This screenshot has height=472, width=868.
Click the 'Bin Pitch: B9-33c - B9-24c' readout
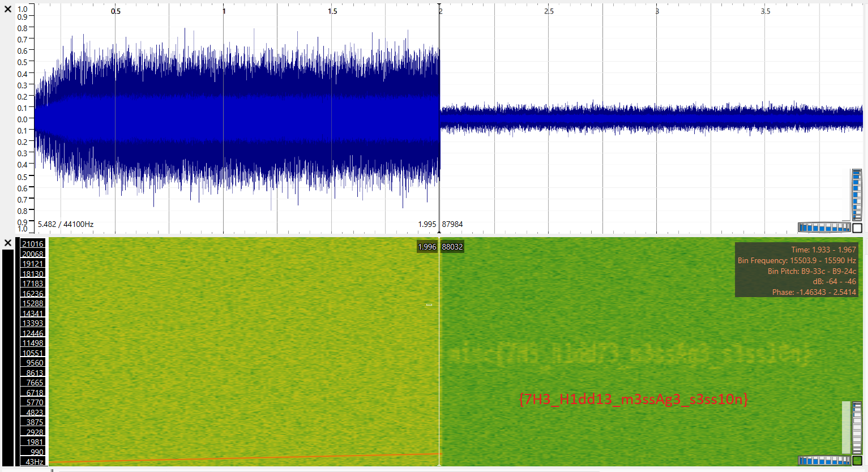pyautogui.click(x=812, y=271)
